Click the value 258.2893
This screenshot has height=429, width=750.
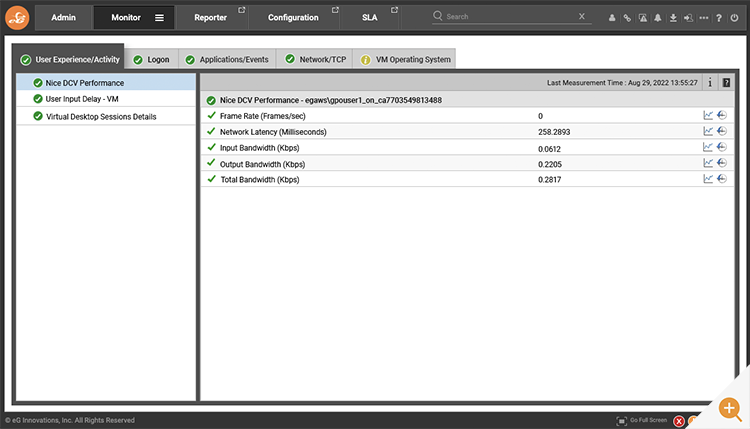point(554,132)
